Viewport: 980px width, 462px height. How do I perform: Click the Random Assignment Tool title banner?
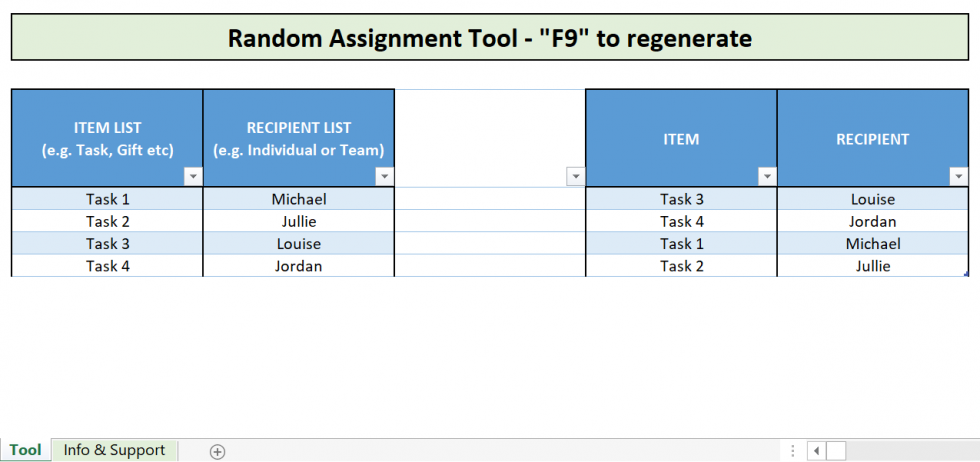(x=489, y=38)
